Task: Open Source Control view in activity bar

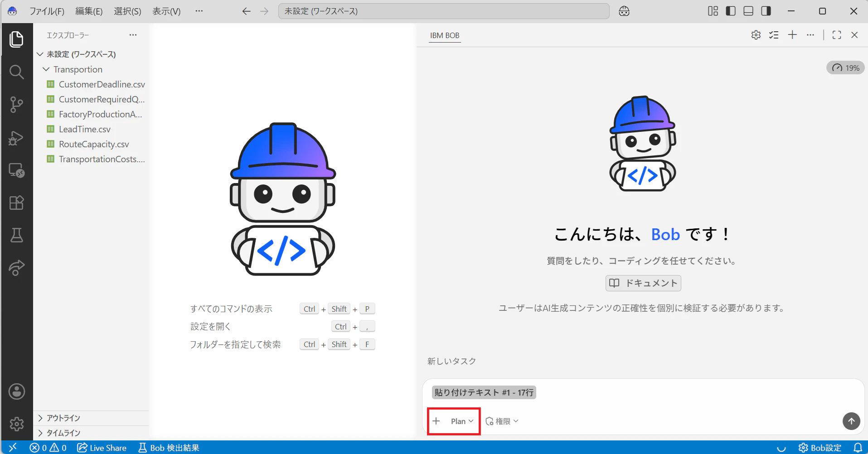Action: (x=17, y=104)
